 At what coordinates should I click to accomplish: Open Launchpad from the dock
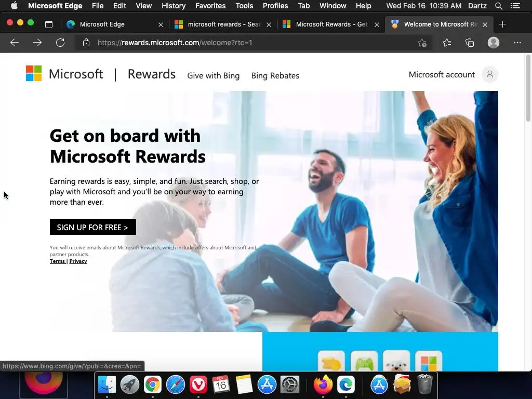[x=129, y=384]
